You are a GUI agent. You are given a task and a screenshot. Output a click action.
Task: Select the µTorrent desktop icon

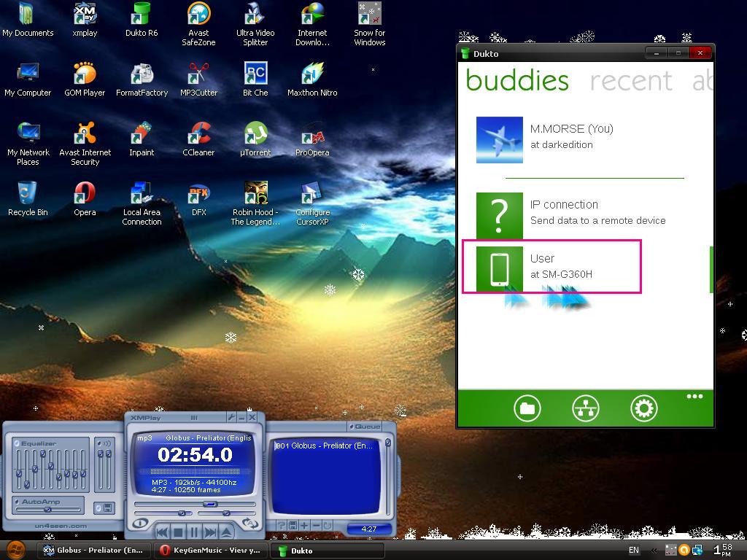point(255,139)
